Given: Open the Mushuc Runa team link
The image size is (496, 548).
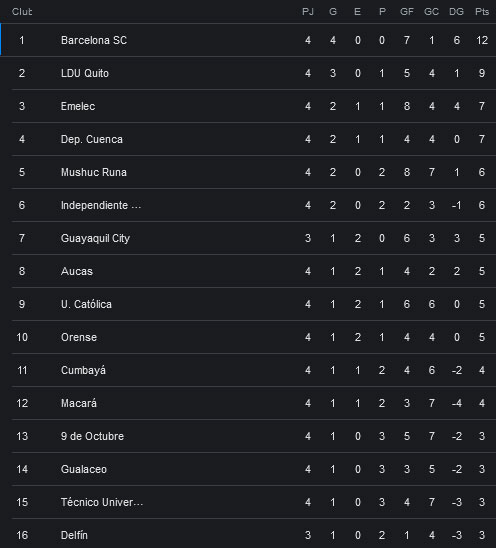Looking at the screenshot, I should [94, 172].
